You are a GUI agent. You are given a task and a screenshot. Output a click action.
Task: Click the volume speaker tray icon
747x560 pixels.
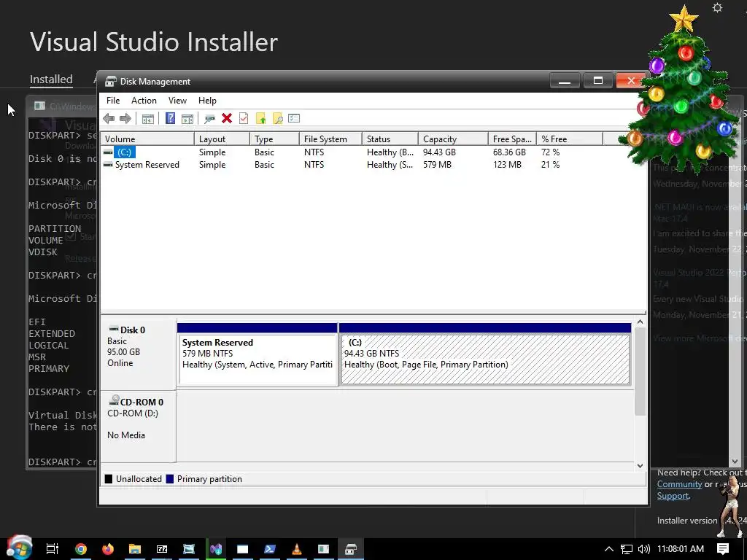point(643,549)
